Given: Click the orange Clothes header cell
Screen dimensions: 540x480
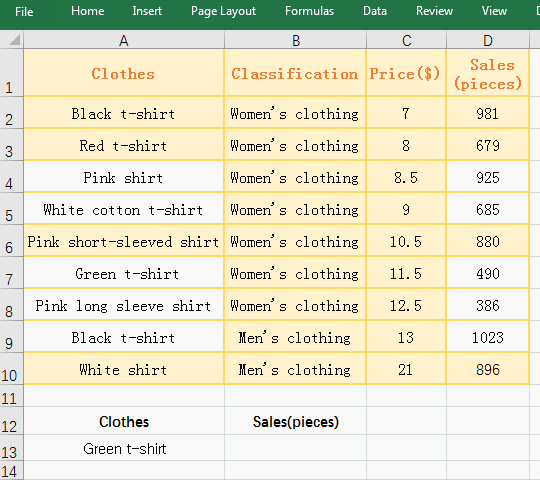Looking at the screenshot, I should [124, 73].
